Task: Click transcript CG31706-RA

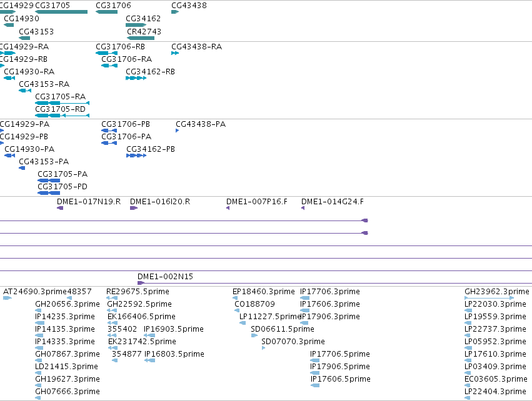Action: (109, 66)
